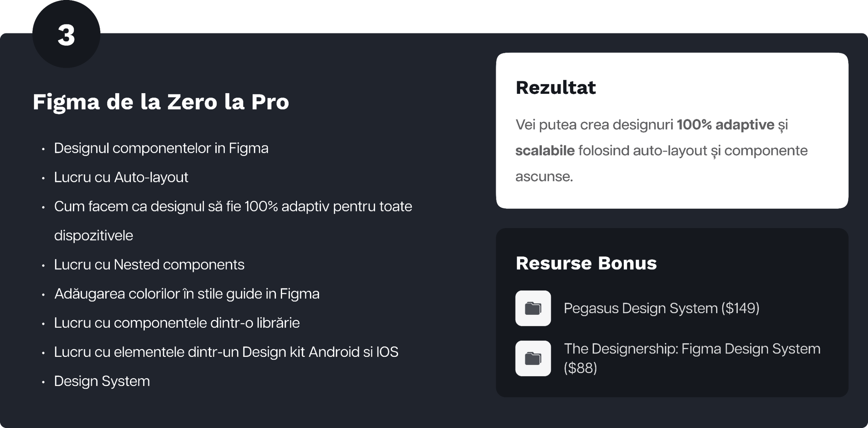The height and width of the screenshot is (428, 868).
Task: Click the folder icon beside Pegasus Design System
Action: [x=533, y=308]
